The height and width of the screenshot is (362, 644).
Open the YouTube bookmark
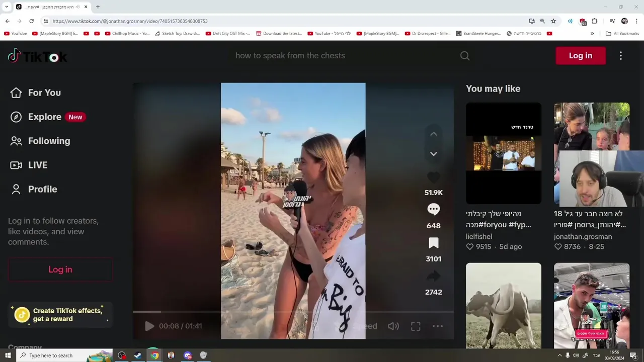click(x=15, y=34)
